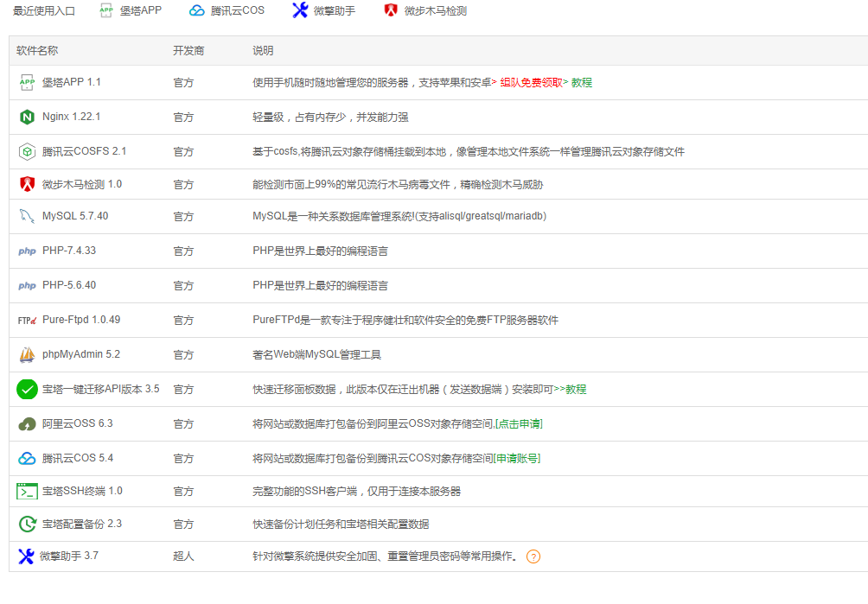Open 微步木马检测 shield icon in recent entries
The image size is (868, 604).
click(x=391, y=10)
